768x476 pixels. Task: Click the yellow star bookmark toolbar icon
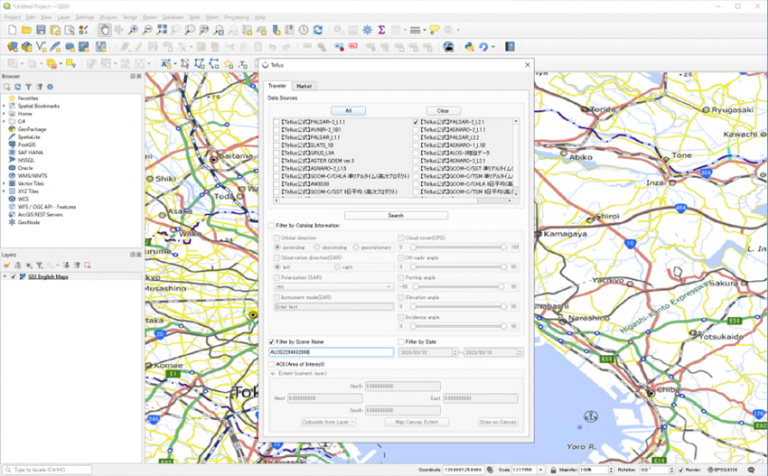point(228,64)
